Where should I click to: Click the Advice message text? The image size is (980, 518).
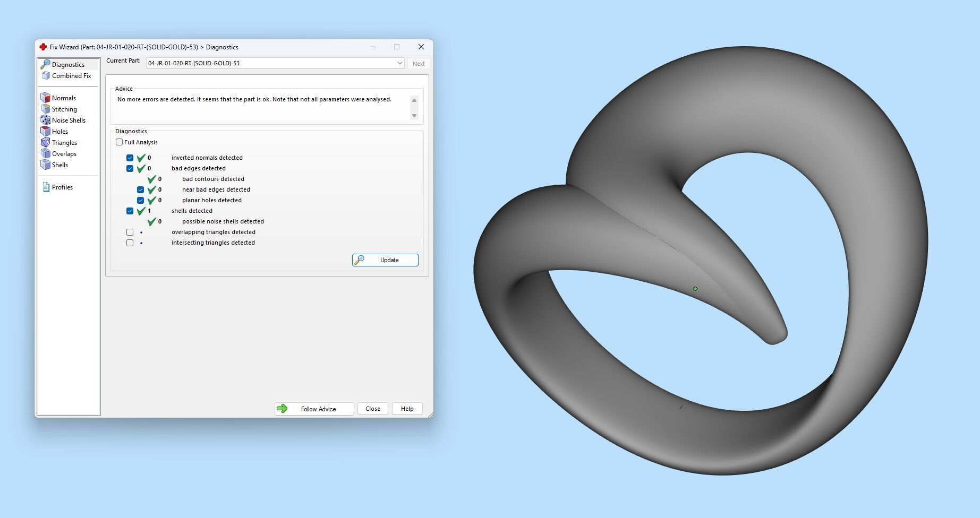(254, 99)
